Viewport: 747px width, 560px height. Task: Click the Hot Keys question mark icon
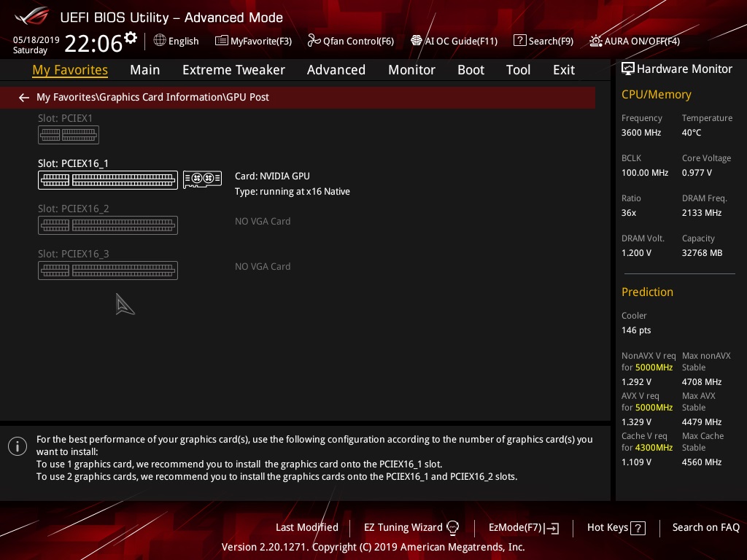pos(638,528)
